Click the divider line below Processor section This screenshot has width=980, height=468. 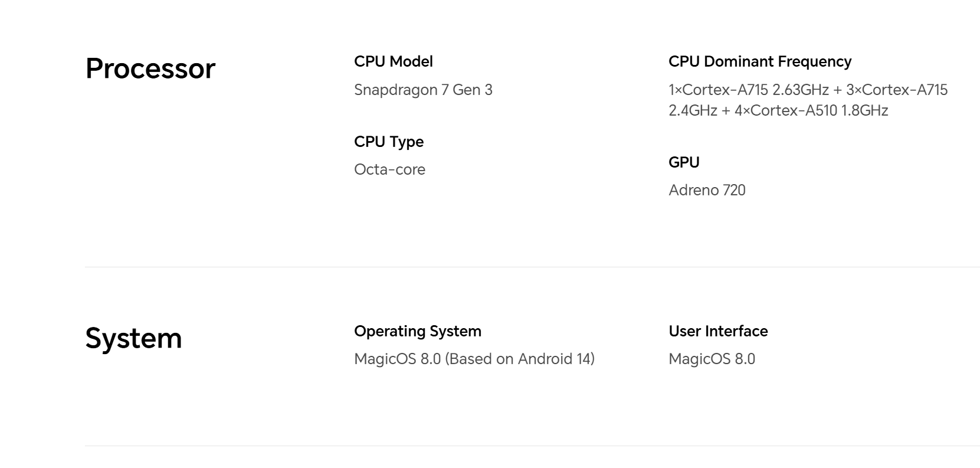click(532, 267)
